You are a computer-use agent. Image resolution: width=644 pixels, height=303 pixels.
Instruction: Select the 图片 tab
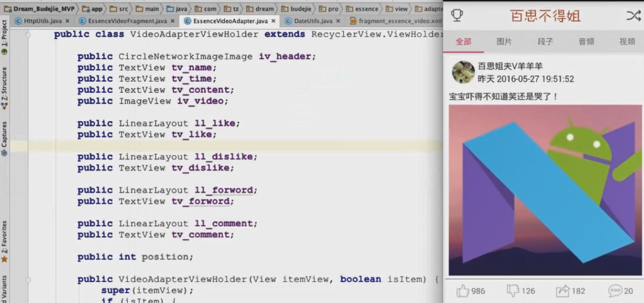(x=504, y=42)
